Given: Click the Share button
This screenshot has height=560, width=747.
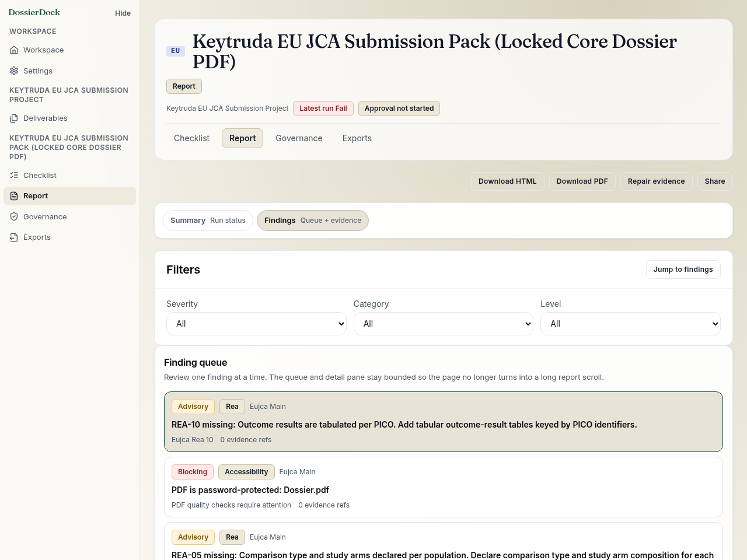Looking at the screenshot, I should pyautogui.click(x=714, y=181).
